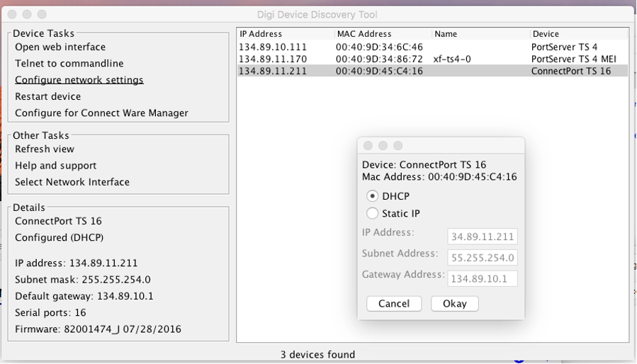
Task: Open web interface link
Action: (x=60, y=47)
